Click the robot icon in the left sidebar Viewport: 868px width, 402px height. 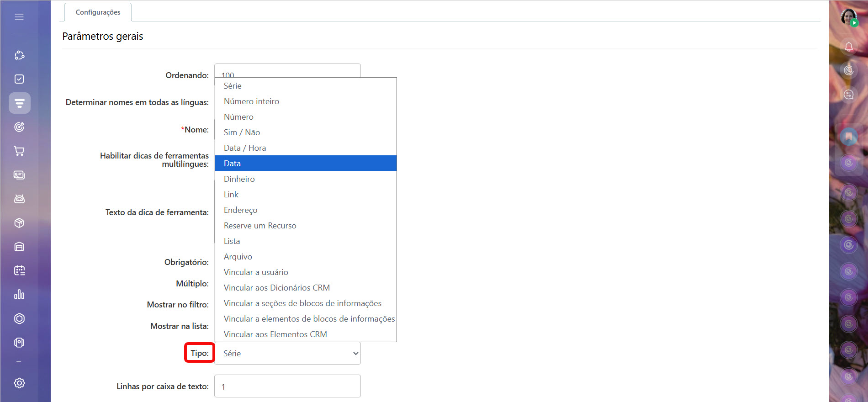(x=19, y=199)
